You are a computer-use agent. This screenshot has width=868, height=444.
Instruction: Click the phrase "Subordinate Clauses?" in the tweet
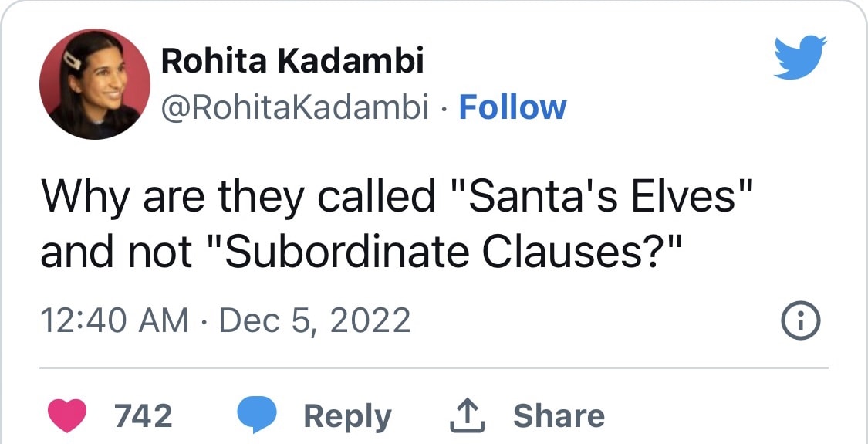pos(442,253)
